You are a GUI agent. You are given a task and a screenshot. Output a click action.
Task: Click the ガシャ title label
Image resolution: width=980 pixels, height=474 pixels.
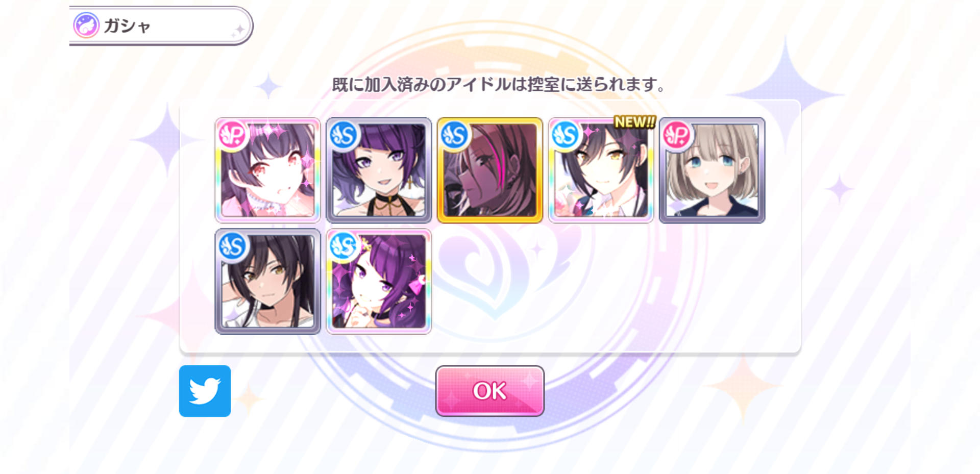point(127,26)
